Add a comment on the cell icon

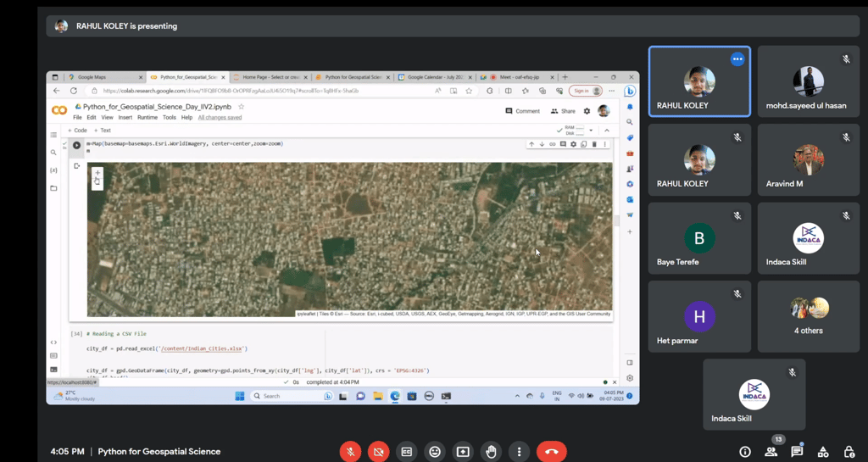pyautogui.click(x=563, y=144)
